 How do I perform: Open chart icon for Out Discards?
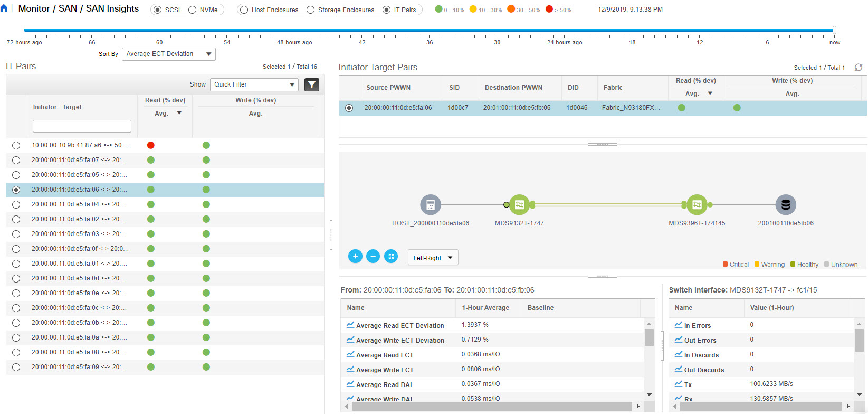pos(679,369)
